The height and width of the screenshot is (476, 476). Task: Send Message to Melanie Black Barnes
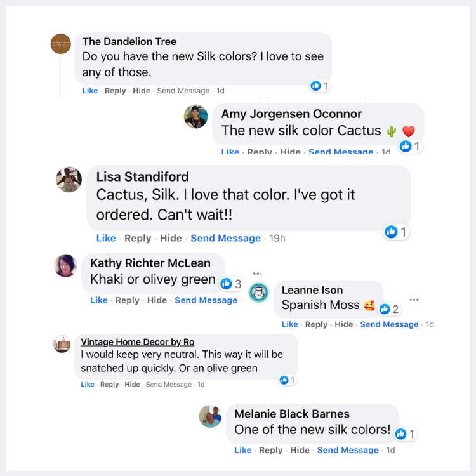click(x=347, y=450)
